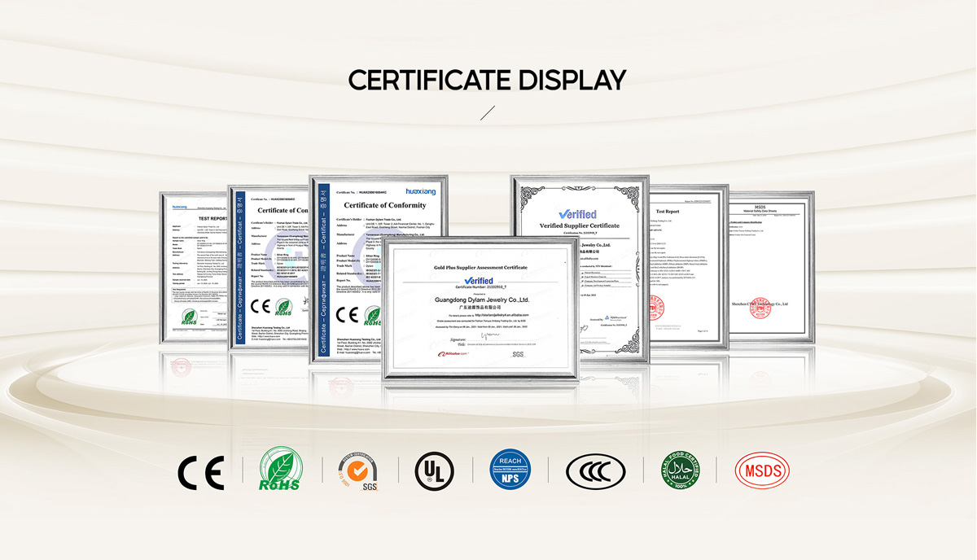Click the CERTIFICATE DISPLAY heading
The height and width of the screenshot is (560, 977).
pos(488,80)
